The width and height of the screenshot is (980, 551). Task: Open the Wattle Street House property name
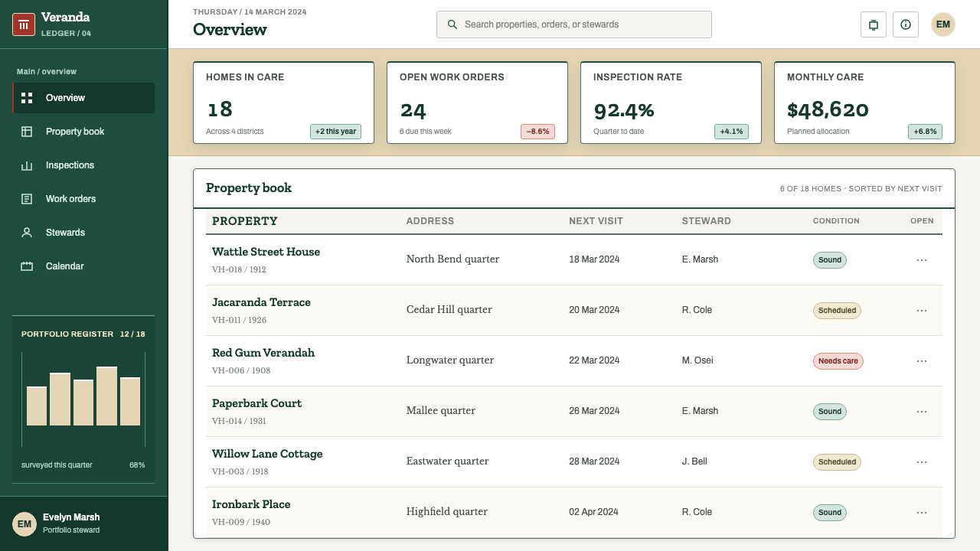[266, 252]
